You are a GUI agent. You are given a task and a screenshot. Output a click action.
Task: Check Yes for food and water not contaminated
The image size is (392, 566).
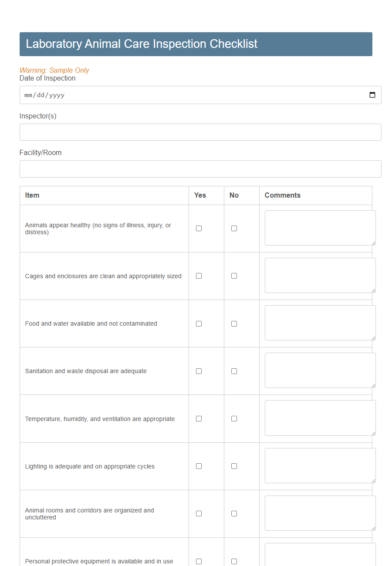click(x=199, y=323)
